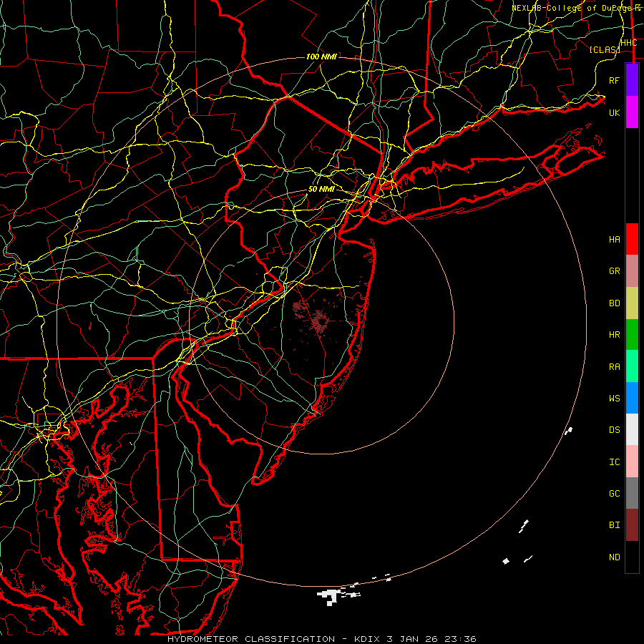Click the magenta UK legend color swatch
The image size is (644, 644).
(632, 112)
